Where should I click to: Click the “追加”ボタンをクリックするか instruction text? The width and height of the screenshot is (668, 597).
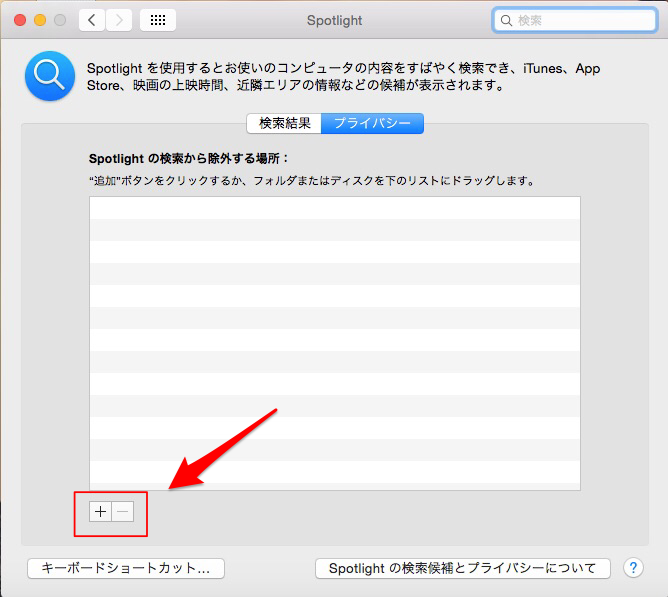pyautogui.click(x=312, y=181)
